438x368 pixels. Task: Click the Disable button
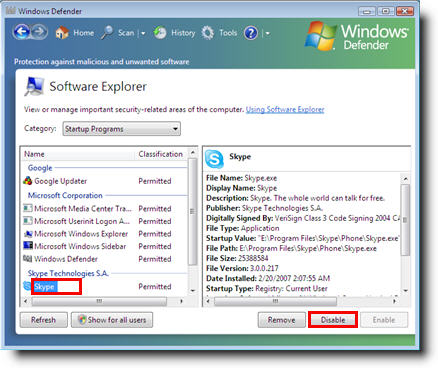(333, 320)
